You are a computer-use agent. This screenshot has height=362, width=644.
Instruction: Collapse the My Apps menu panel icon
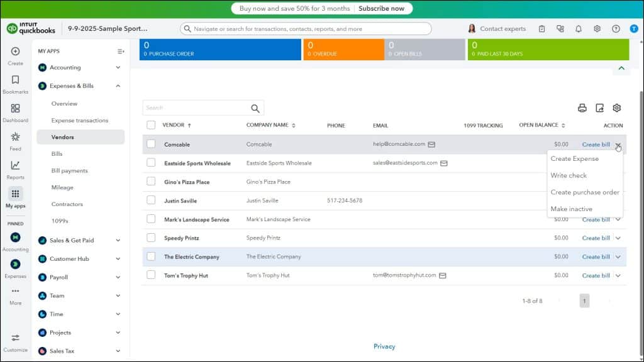(x=120, y=52)
